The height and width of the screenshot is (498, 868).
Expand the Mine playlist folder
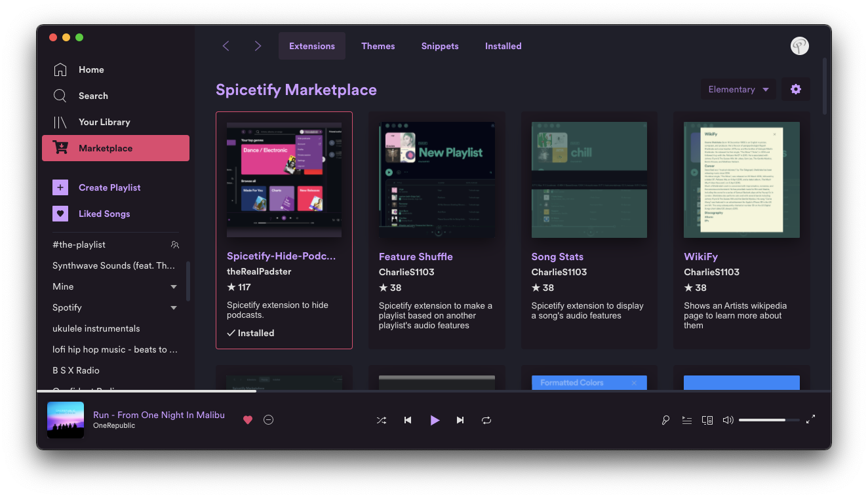pyautogui.click(x=174, y=287)
